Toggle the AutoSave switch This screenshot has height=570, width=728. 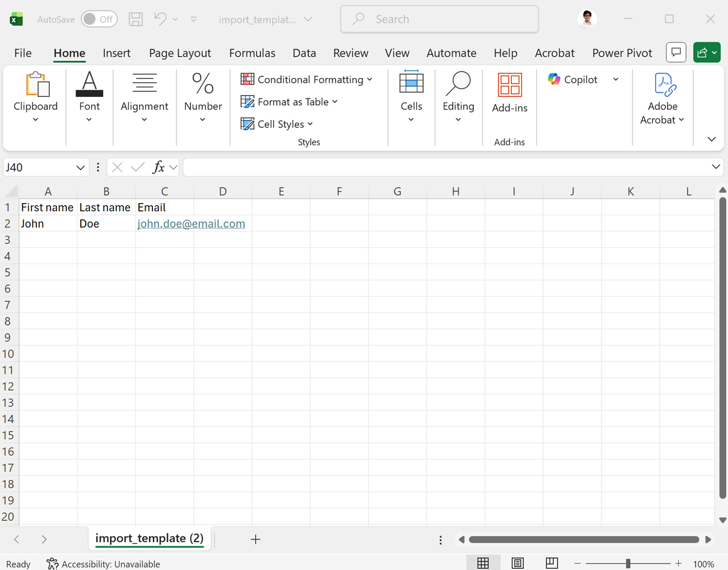tap(99, 19)
